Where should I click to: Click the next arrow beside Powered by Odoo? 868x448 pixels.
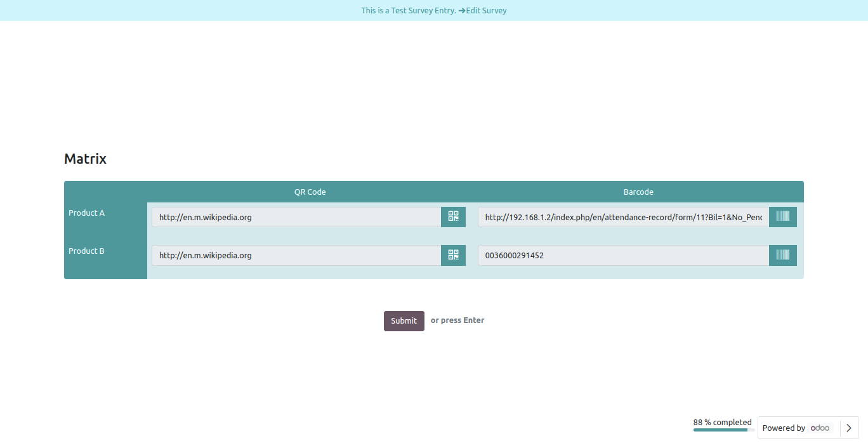(x=849, y=428)
